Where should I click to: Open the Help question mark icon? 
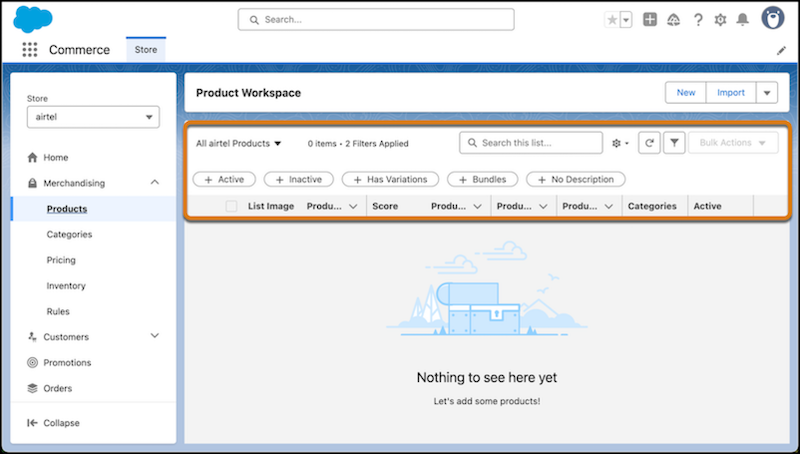(x=697, y=20)
